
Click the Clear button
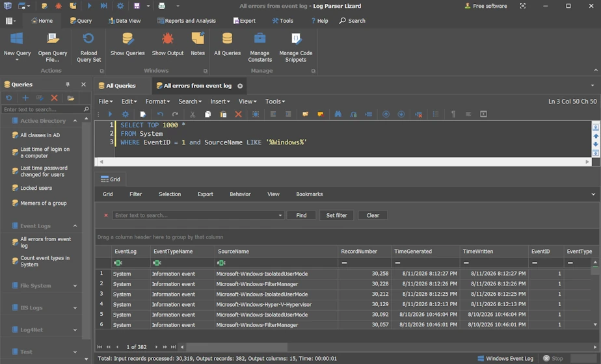point(373,215)
